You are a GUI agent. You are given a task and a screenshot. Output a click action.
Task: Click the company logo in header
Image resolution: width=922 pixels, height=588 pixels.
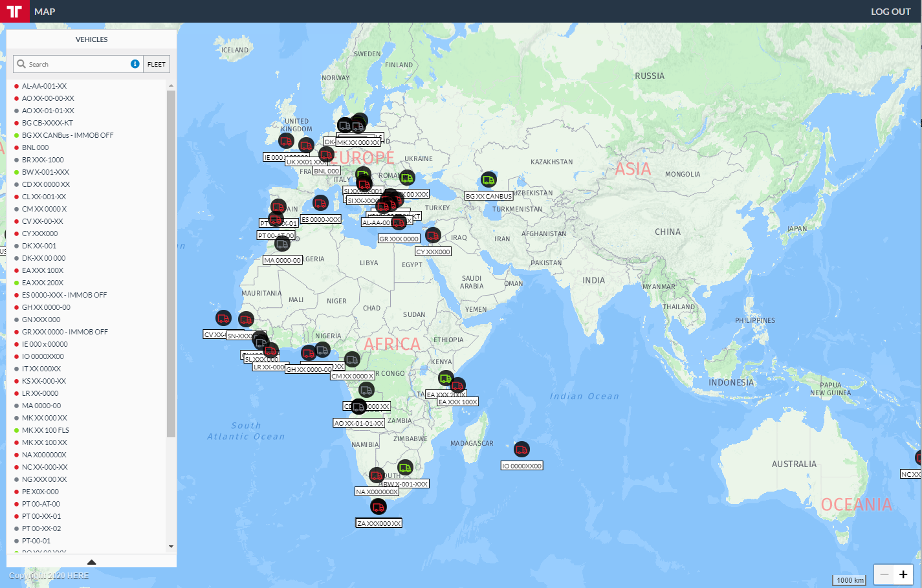[14, 11]
